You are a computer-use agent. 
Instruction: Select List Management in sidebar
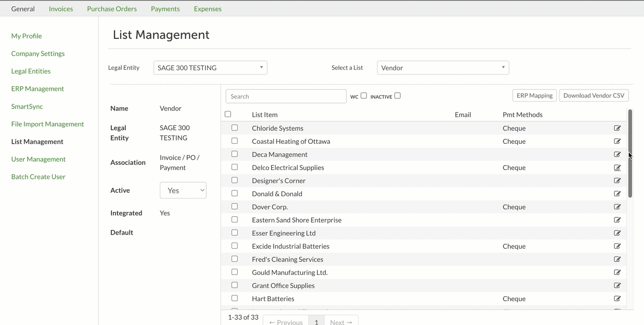pyautogui.click(x=37, y=141)
